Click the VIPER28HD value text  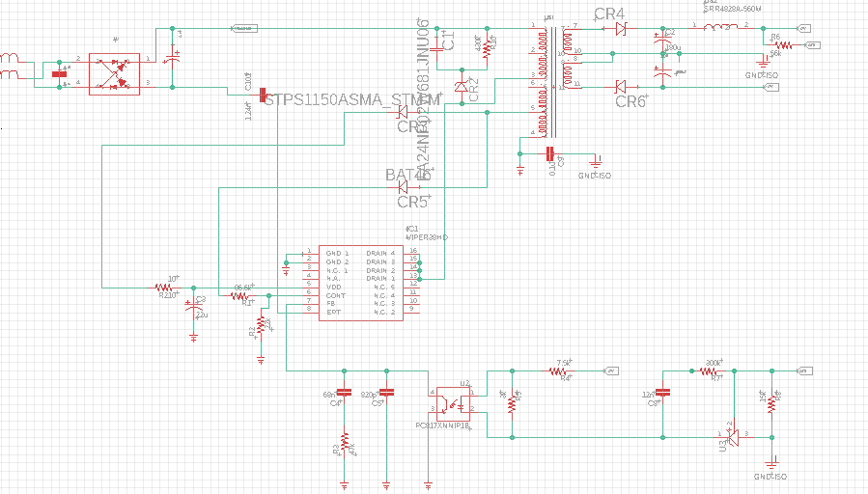427,237
